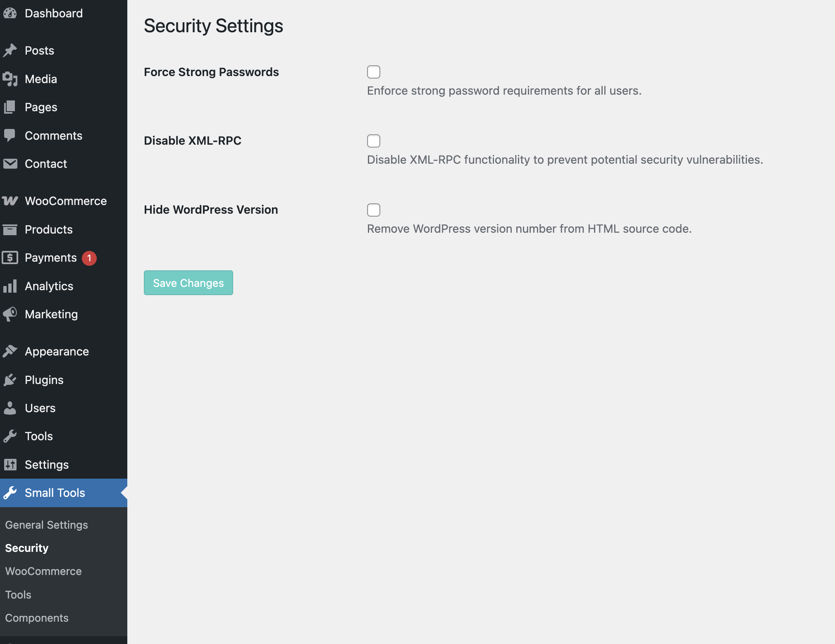Image resolution: width=835 pixels, height=644 pixels.
Task: Click the WooCommerce logo icon
Action: [x=10, y=201]
